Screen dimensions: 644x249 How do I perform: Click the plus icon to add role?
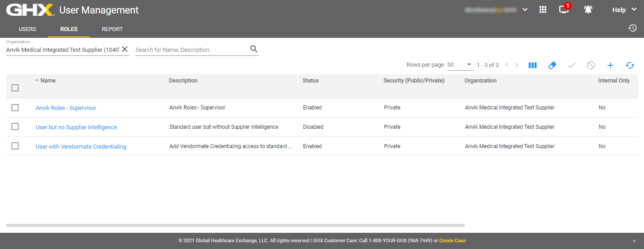[610, 65]
